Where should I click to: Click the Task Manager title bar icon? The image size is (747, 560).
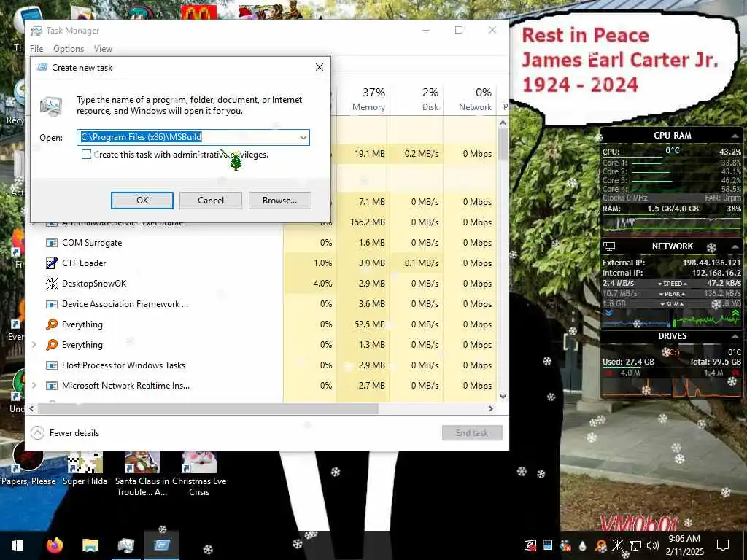[x=36, y=31]
